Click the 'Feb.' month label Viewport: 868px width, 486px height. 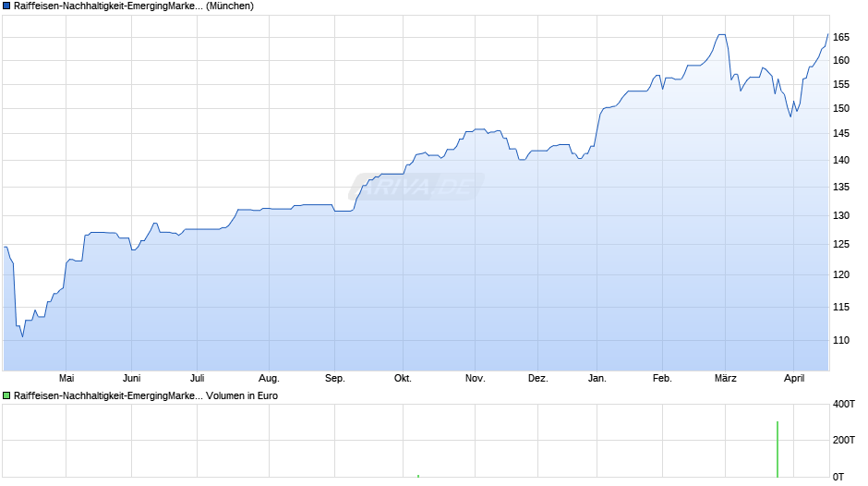coord(662,378)
